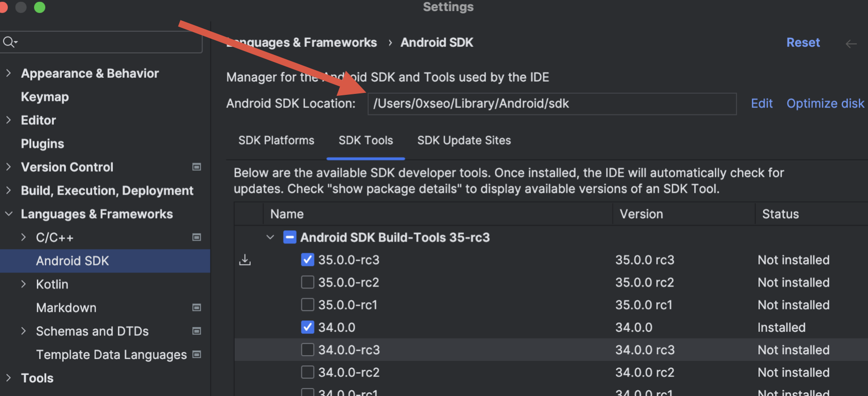Check the 34.0.0-rc2 build-tools checkbox
Screen dimensions: 868x396
pyautogui.click(x=308, y=372)
